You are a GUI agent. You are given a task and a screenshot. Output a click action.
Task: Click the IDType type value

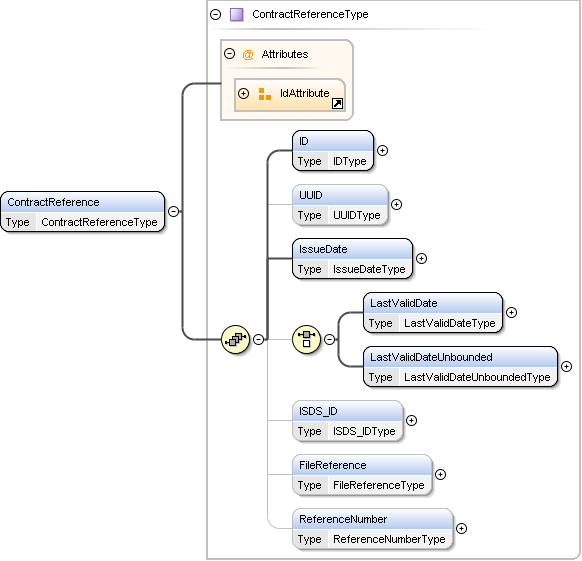tap(350, 161)
